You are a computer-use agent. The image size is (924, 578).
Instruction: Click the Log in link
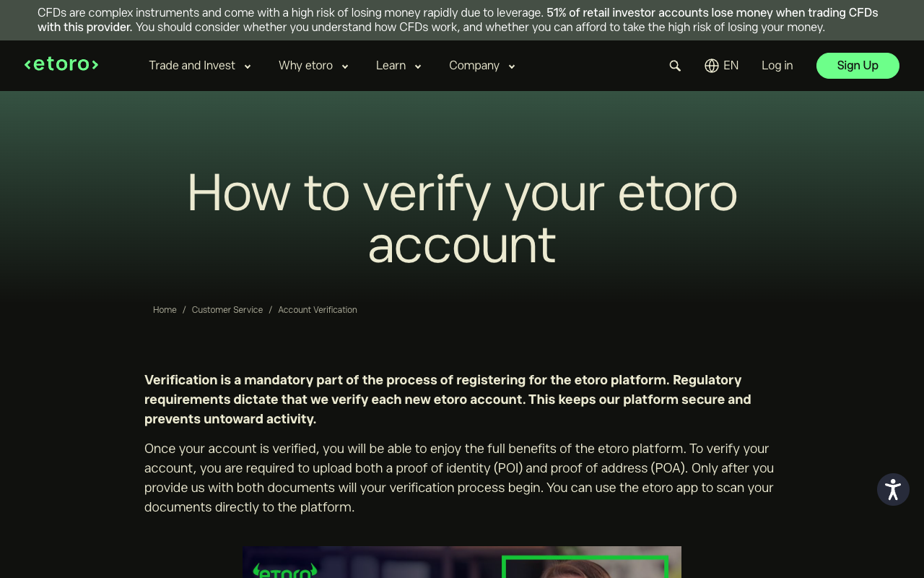tap(777, 66)
